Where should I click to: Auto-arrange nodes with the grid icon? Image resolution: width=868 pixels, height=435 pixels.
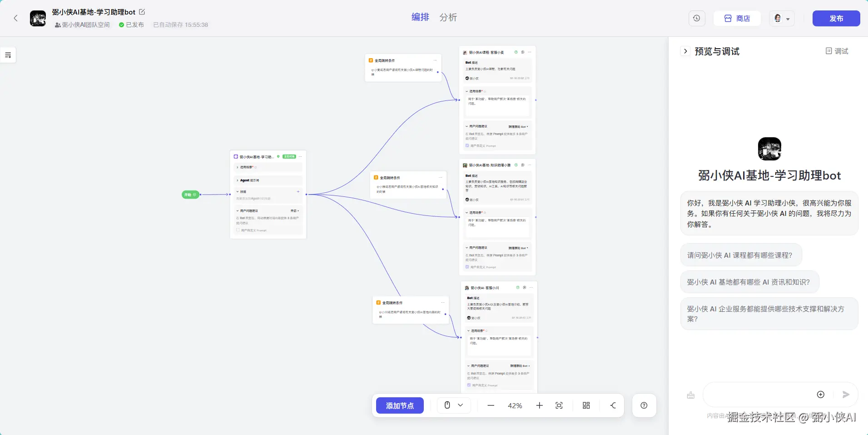click(x=586, y=405)
